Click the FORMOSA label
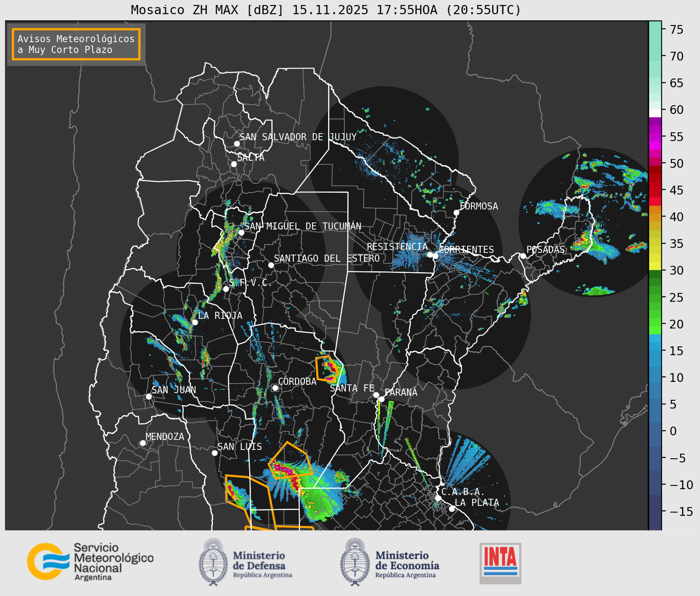 479,206
